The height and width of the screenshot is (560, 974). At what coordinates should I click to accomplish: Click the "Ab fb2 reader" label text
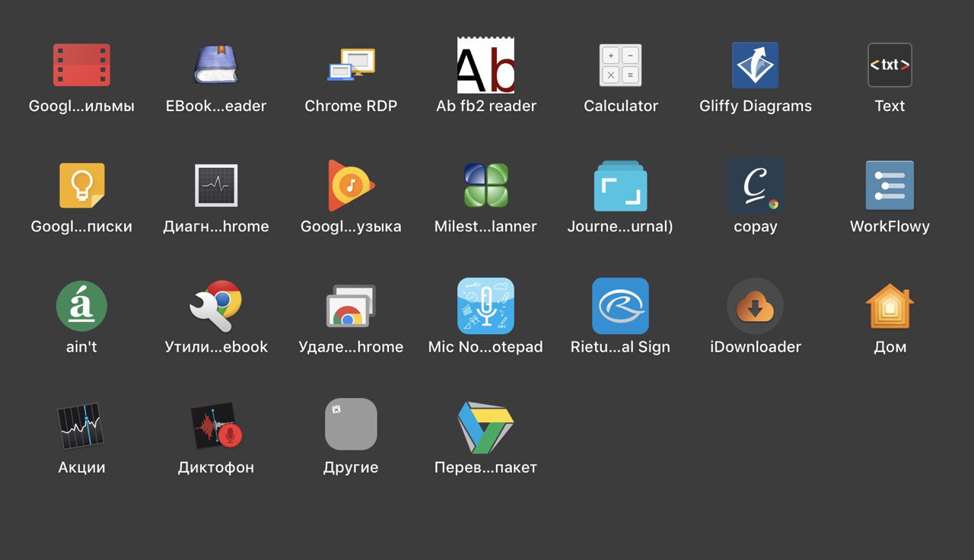pyautogui.click(x=485, y=107)
